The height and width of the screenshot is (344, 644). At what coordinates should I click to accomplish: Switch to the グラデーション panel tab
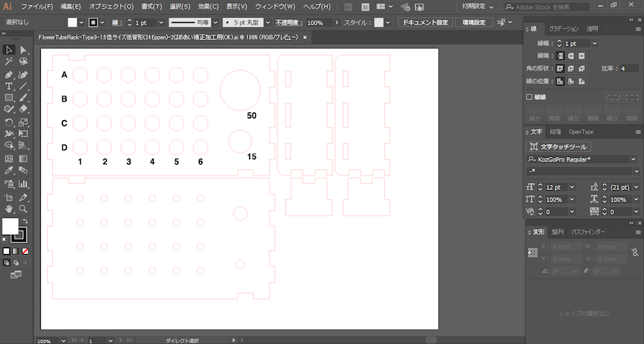click(x=563, y=28)
